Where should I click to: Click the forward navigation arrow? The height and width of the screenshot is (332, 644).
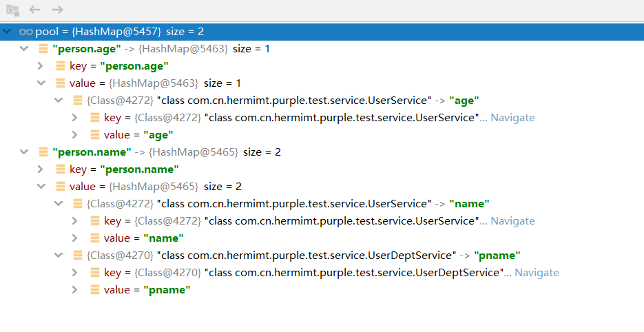(57, 10)
